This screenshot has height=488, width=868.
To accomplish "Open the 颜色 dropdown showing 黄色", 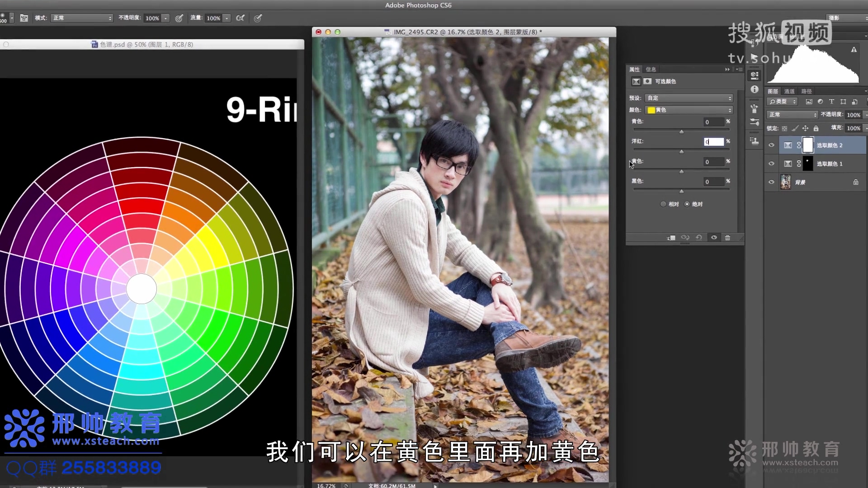I will coord(689,110).
